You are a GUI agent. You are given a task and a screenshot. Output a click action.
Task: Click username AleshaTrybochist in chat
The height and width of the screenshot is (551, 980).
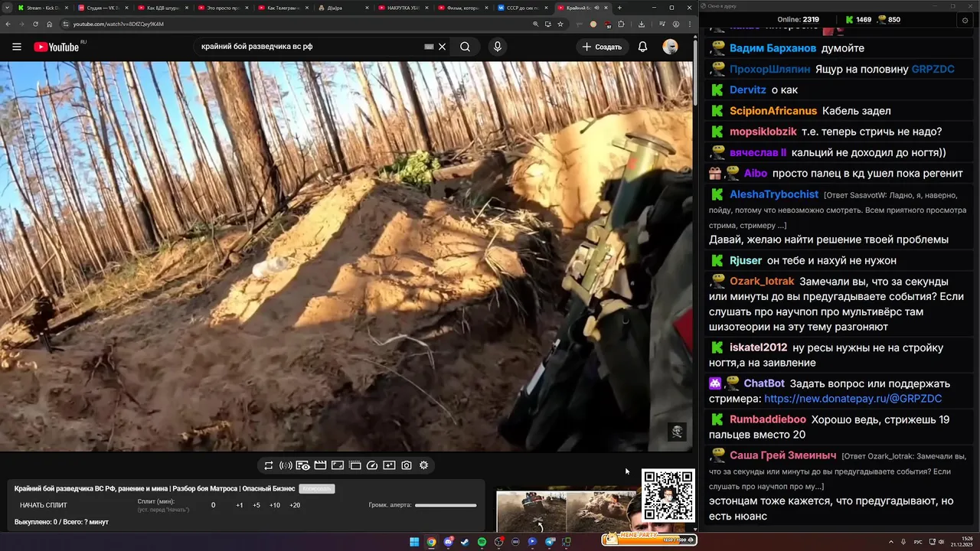tap(774, 194)
